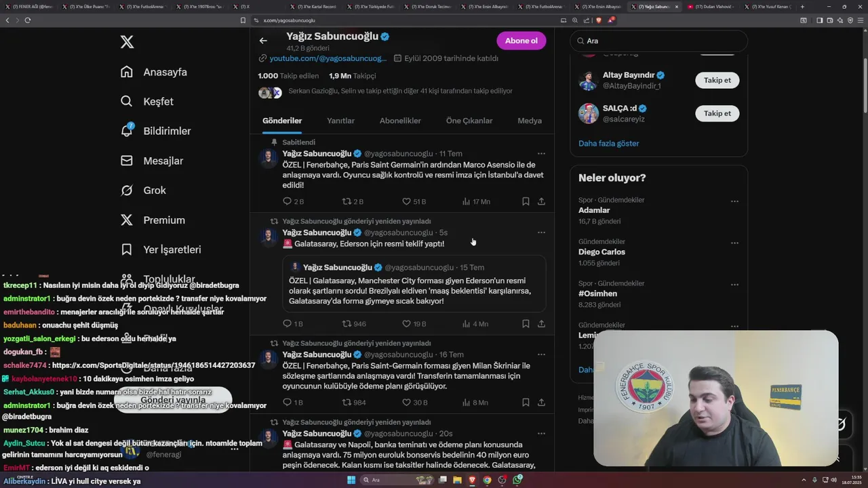Bookmark the Marco Asensio post
Screen dimensions: 868x488
click(526, 201)
